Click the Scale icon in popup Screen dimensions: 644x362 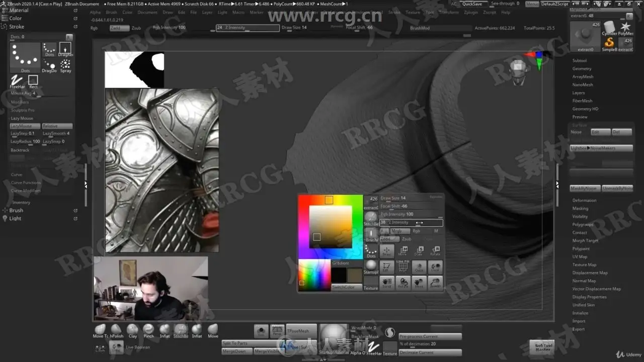click(x=419, y=251)
